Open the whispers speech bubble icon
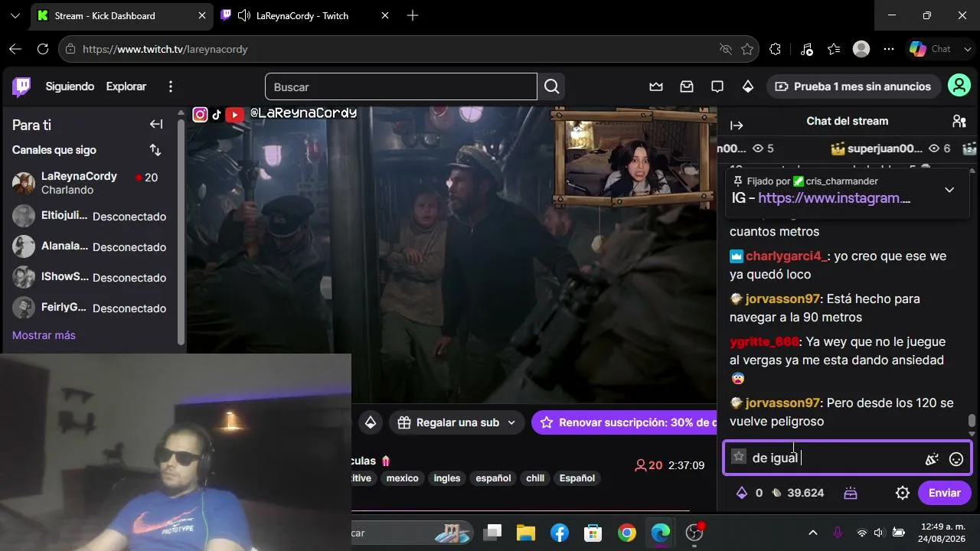This screenshot has height=551, width=980. point(717,86)
